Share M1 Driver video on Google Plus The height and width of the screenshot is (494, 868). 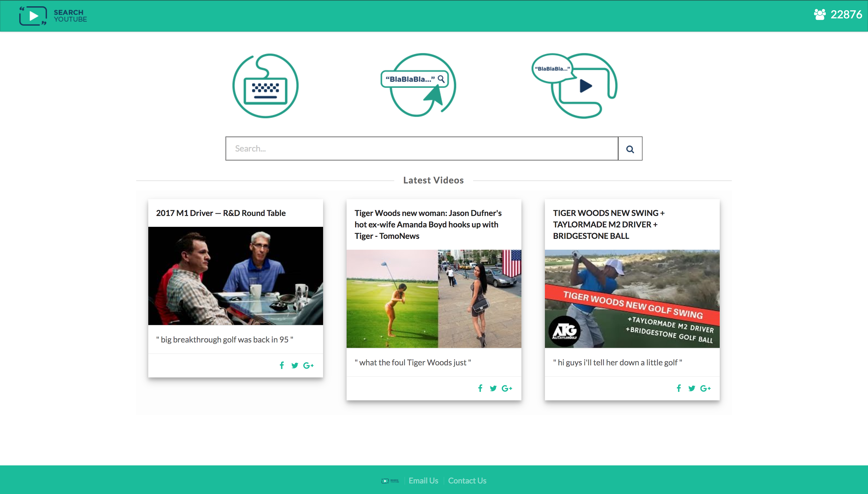308,365
